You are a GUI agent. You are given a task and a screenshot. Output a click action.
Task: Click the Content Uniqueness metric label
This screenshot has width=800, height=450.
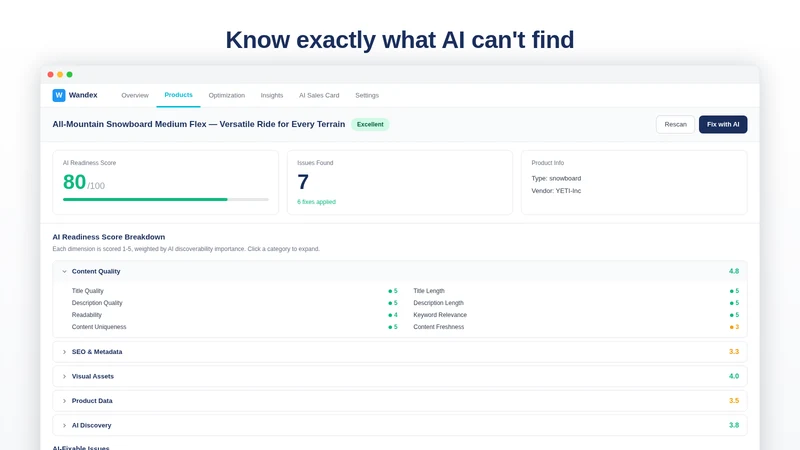(x=99, y=327)
